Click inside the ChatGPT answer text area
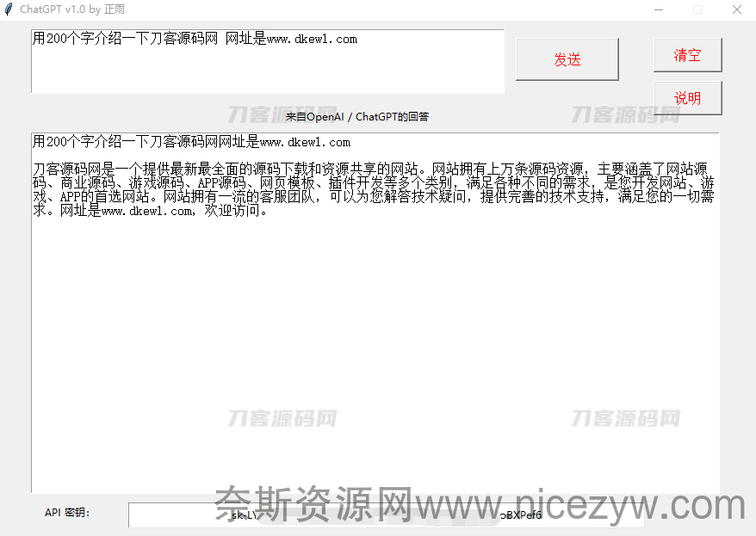The image size is (756, 536). (x=375, y=312)
